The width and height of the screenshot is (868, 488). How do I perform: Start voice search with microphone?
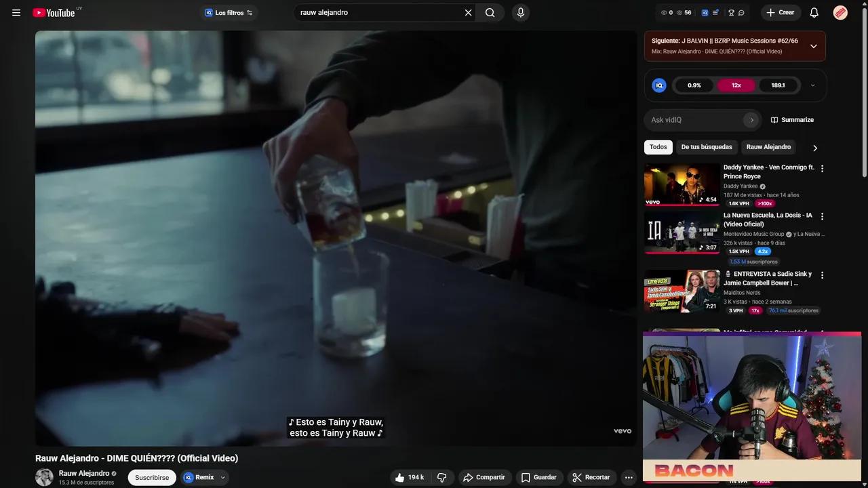tap(521, 13)
